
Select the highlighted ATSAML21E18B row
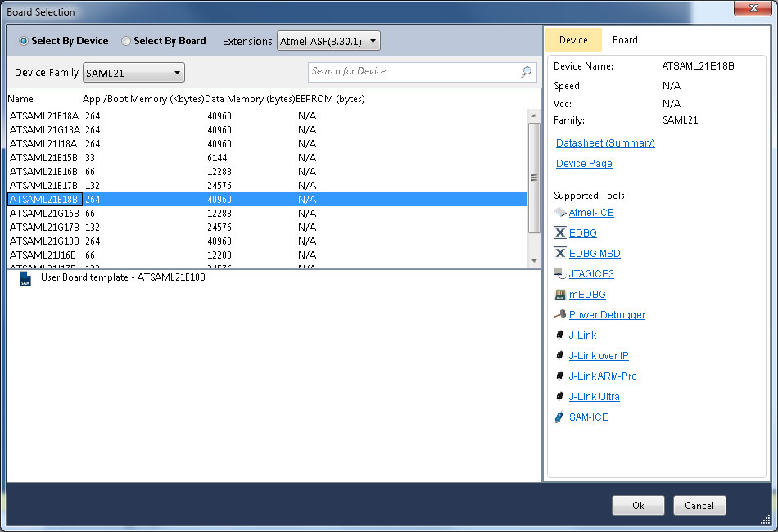click(268, 200)
